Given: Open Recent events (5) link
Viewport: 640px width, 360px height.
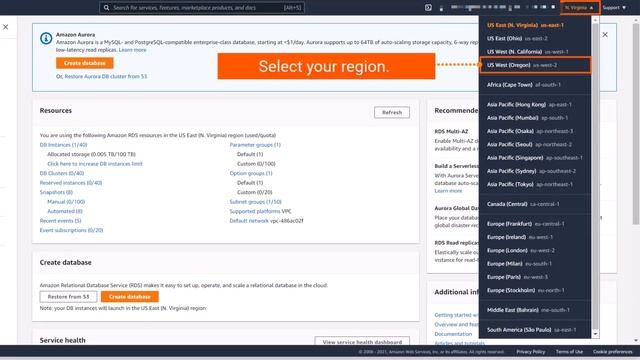Looking at the screenshot, I should (x=60, y=221).
